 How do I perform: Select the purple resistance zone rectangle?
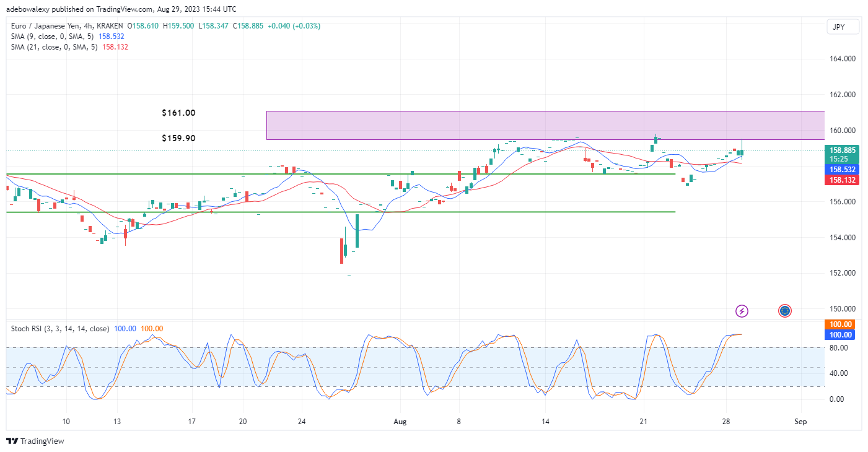[545, 125]
